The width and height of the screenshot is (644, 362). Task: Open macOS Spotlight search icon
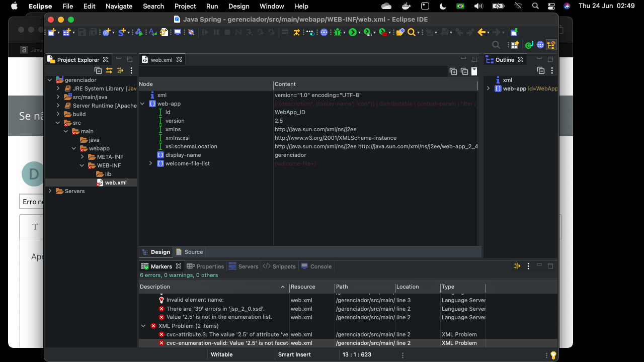click(x=535, y=6)
